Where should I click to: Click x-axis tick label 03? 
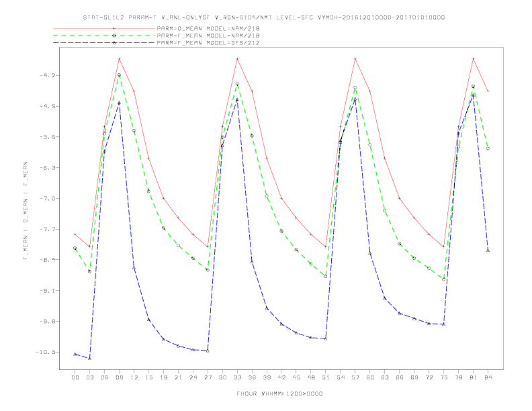point(89,377)
